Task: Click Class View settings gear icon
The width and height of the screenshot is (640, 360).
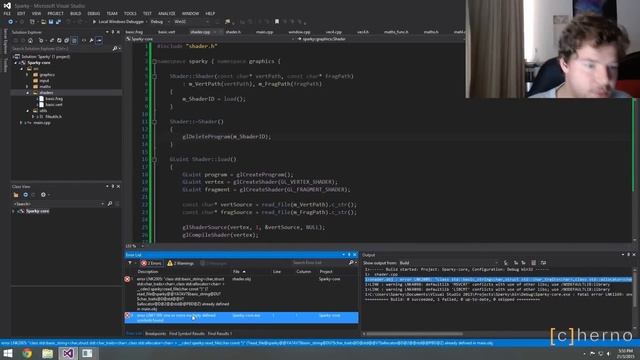Action: coord(43,195)
